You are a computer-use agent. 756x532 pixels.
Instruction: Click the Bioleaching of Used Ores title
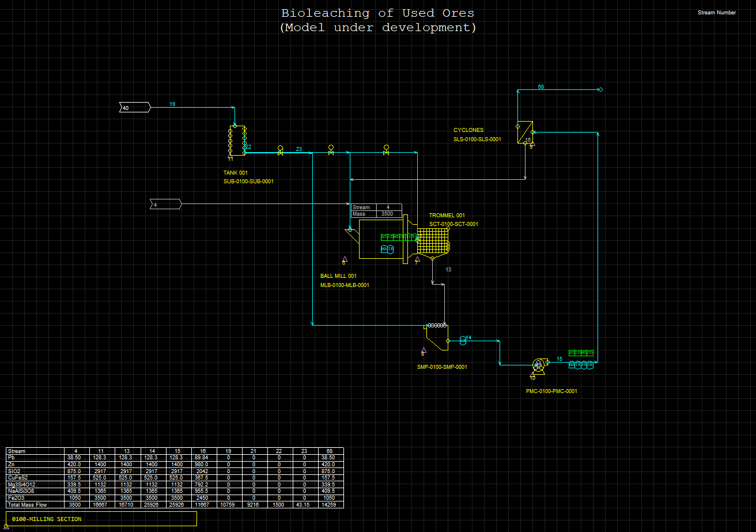[x=378, y=13]
